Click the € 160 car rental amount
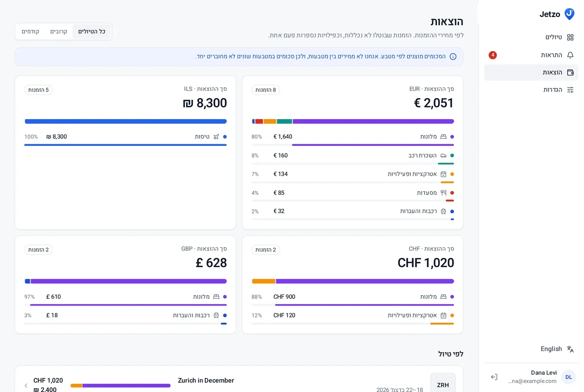Image resolution: width=584 pixels, height=392 pixels. [281, 156]
